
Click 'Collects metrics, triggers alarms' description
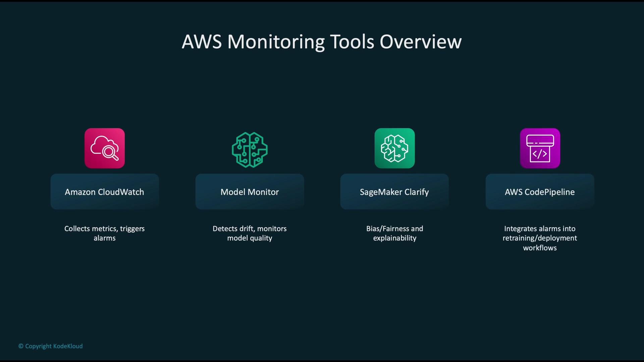coord(105,233)
